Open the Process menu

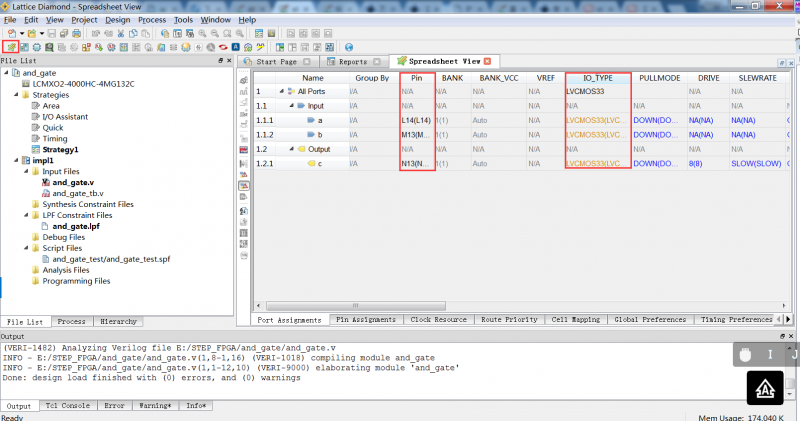152,19
